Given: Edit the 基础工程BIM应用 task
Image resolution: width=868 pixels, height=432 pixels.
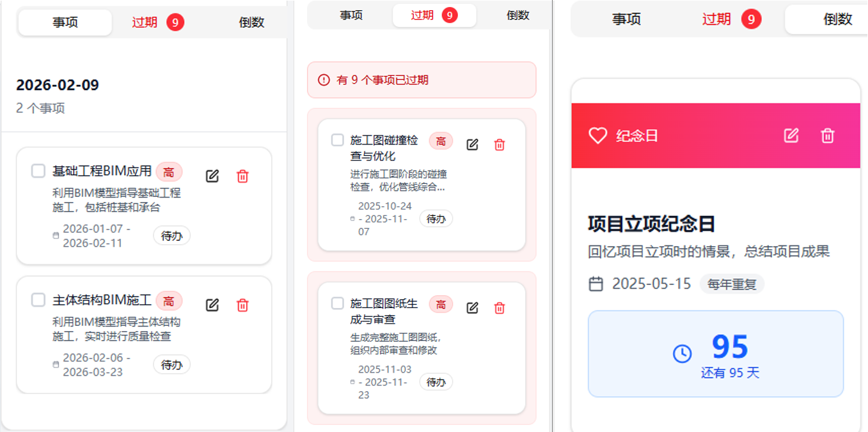Looking at the screenshot, I should click(212, 176).
